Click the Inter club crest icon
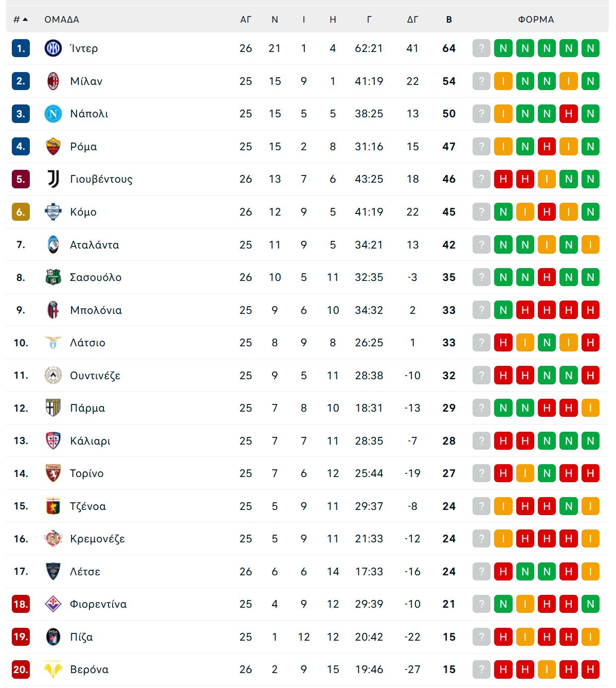This screenshot has width=616, height=688. tap(53, 48)
